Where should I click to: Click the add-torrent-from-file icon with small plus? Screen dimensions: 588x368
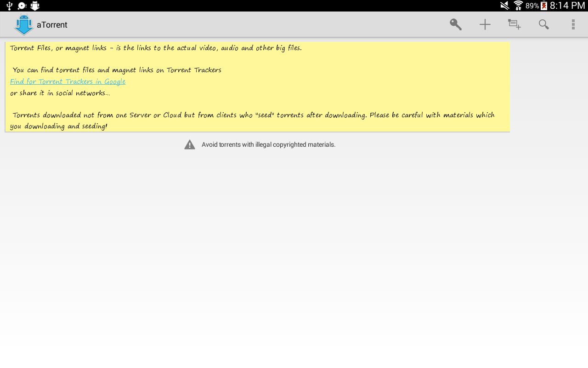[514, 24]
